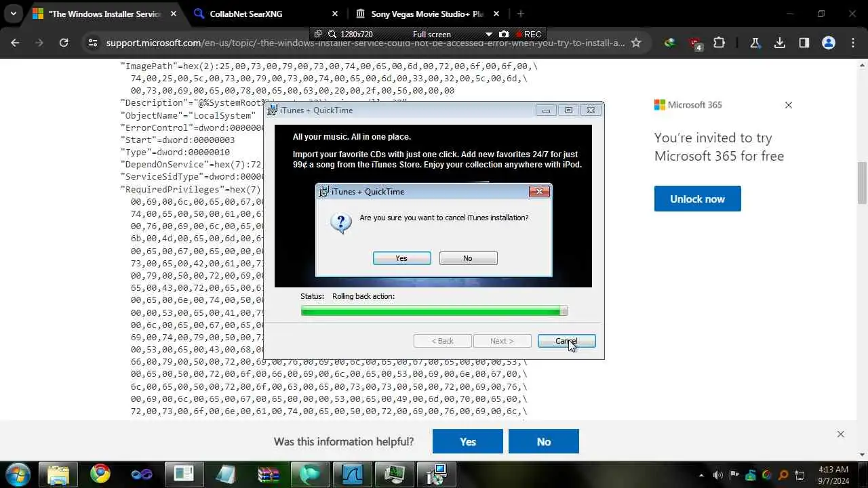This screenshot has width=868, height=488.
Task: Open Wireshark shark-fin taskbar icon
Action: (x=353, y=474)
